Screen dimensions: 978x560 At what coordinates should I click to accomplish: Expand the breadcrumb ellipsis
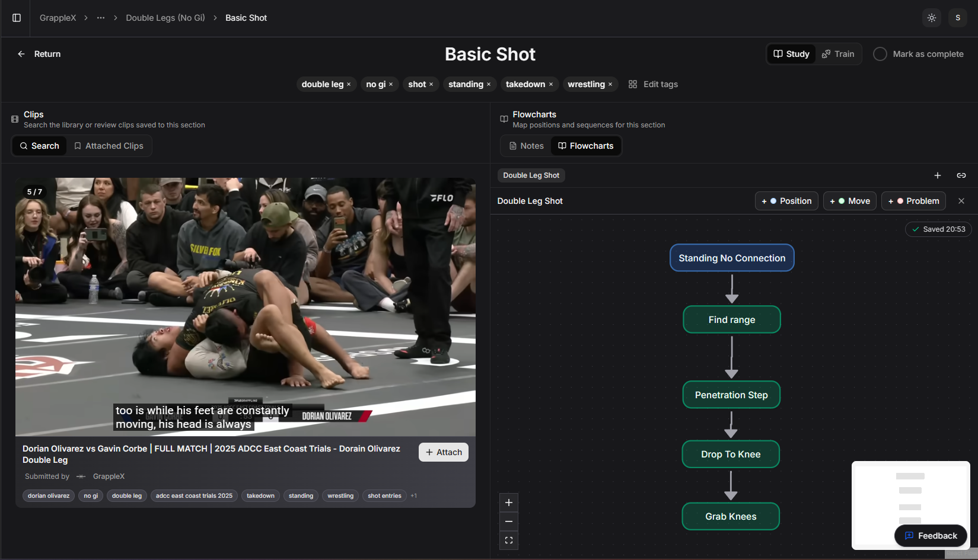tap(101, 18)
